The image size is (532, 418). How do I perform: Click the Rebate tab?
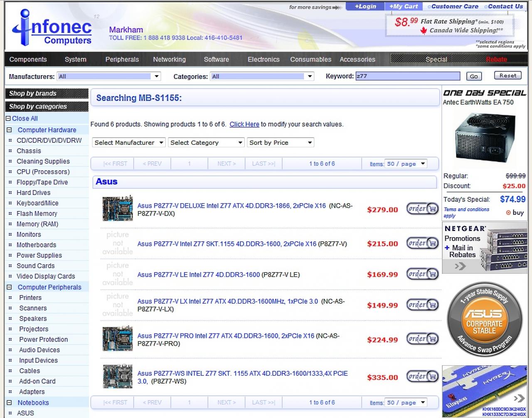point(497,59)
